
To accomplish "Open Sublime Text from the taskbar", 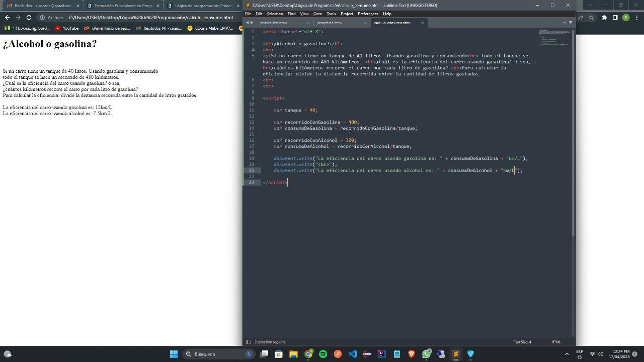I will (455, 354).
